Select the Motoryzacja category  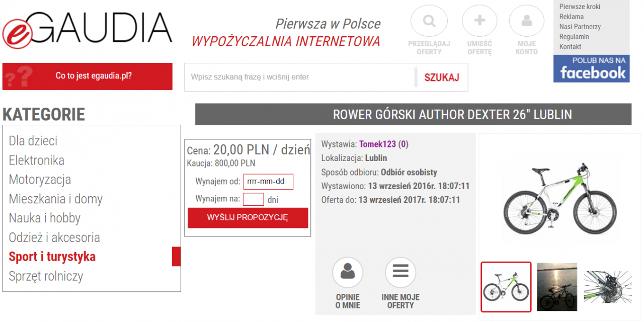[40, 180]
